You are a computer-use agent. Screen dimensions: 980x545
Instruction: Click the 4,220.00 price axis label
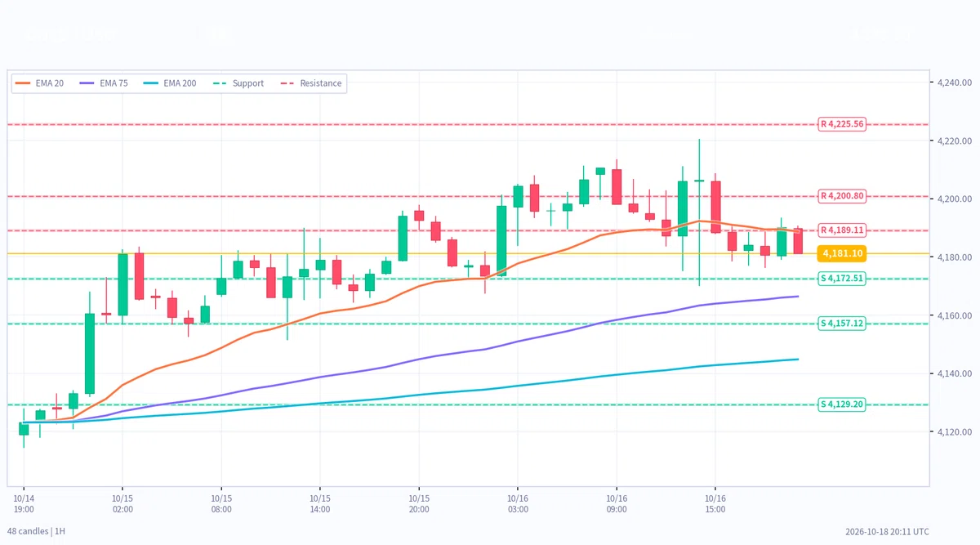pos(954,141)
